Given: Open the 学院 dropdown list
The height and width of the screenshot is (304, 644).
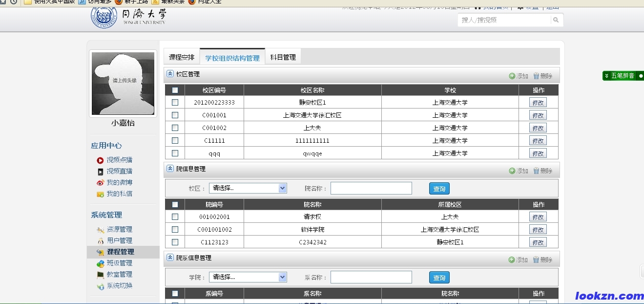Looking at the screenshot, I should tap(282, 277).
